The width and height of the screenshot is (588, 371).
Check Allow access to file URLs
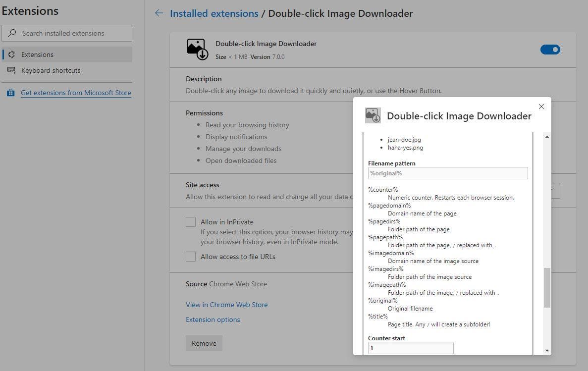(x=191, y=257)
